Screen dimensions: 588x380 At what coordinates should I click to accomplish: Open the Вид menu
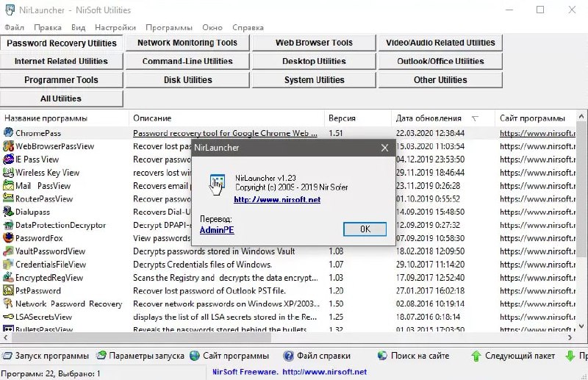(79, 27)
